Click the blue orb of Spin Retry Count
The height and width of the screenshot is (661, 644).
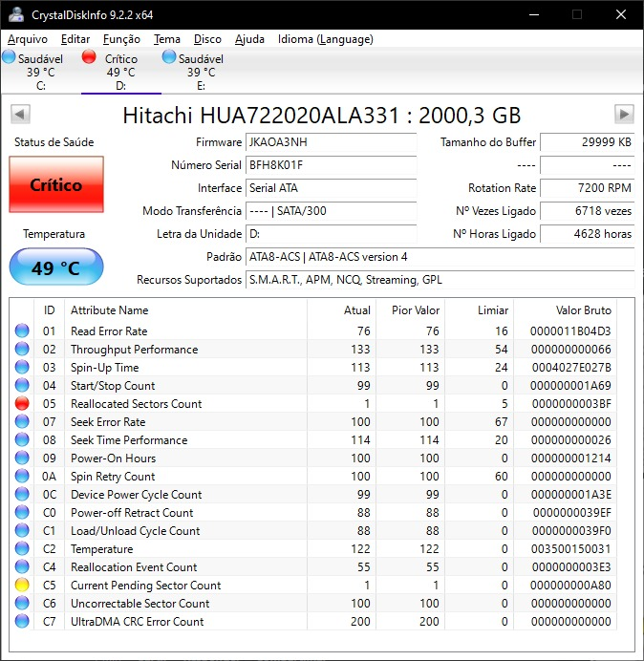22,476
